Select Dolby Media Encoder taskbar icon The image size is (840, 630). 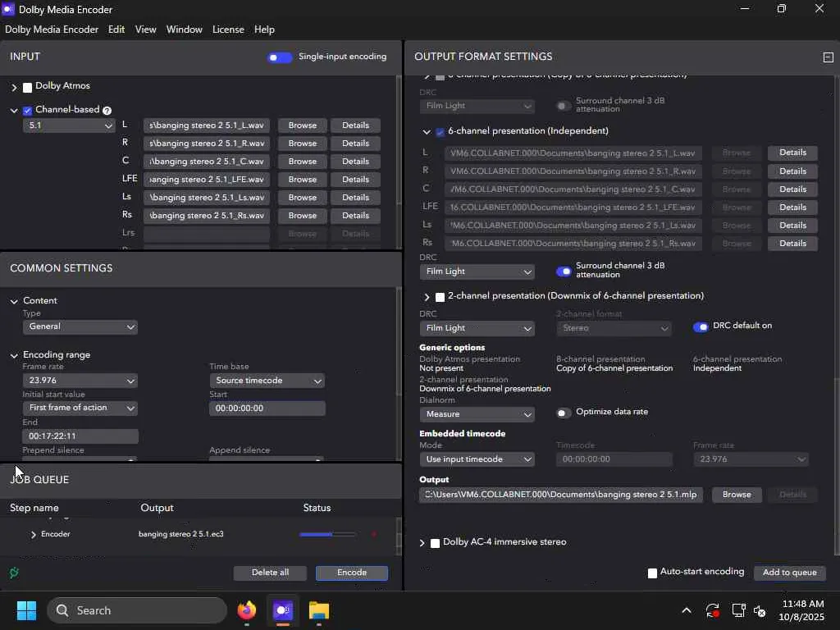coord(283,610)
